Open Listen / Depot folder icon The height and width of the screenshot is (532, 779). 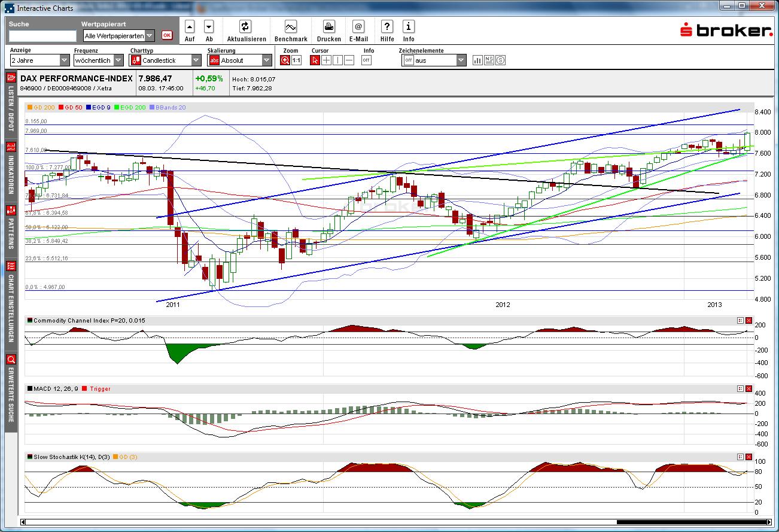(11, 78)
